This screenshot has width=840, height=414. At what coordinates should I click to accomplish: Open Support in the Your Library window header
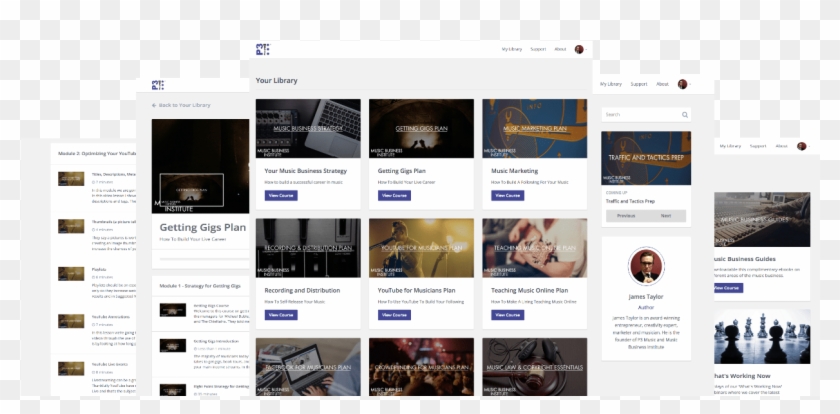pos(538,49)
